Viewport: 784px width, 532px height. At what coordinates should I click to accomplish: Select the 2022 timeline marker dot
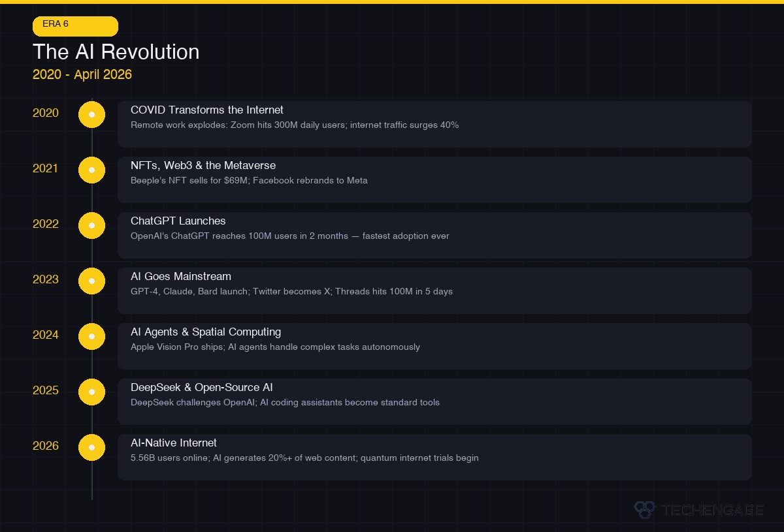point(91,225)
